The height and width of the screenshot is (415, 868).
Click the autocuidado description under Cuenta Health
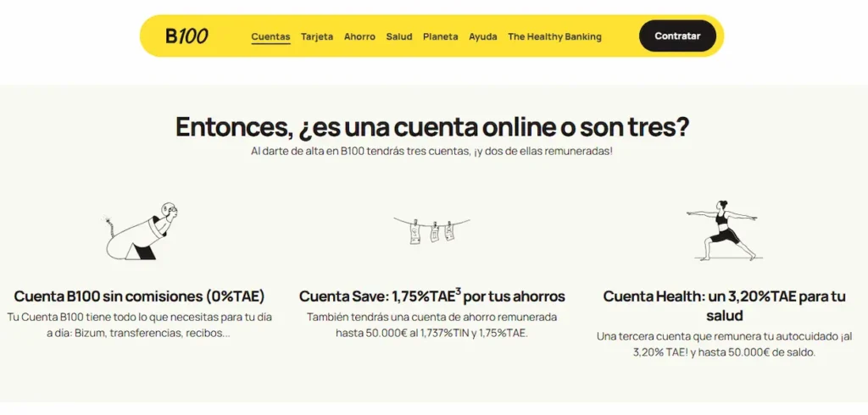point(724,344)
